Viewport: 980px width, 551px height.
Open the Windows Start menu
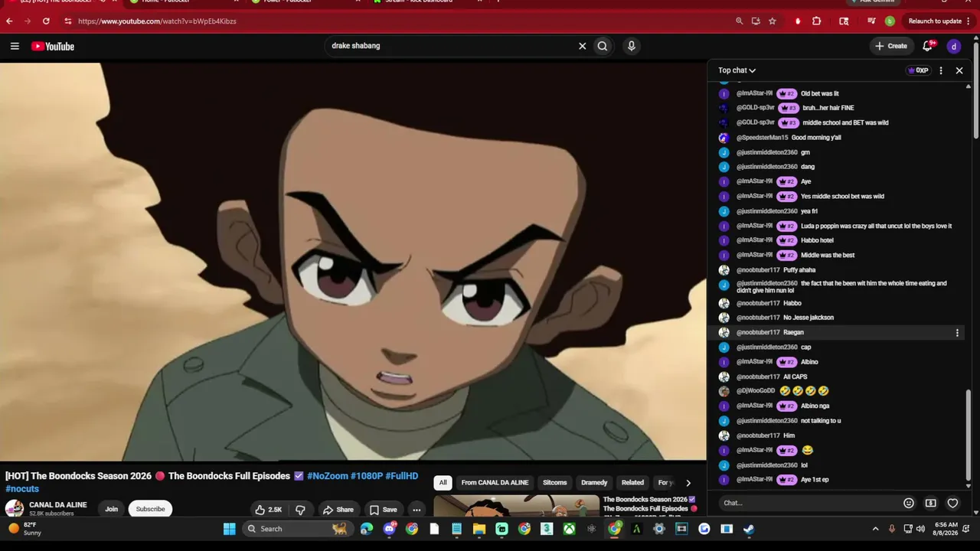point(229,529)
